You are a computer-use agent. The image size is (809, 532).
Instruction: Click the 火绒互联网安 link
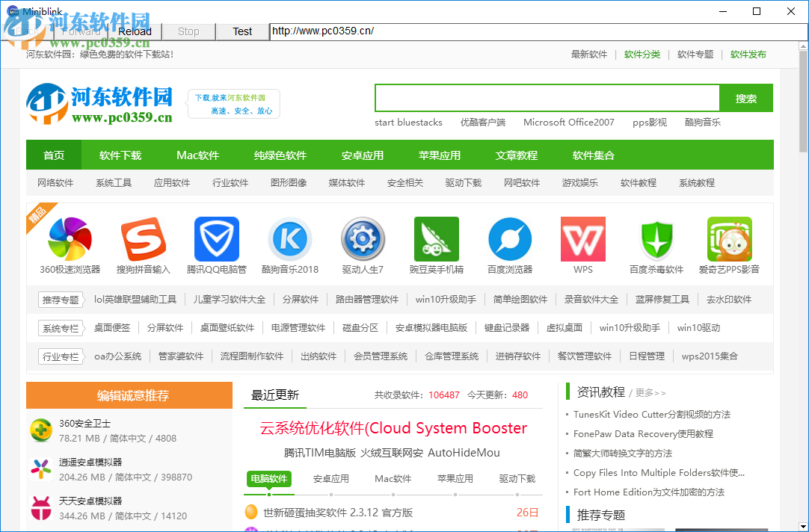click(x=392, y=453)
